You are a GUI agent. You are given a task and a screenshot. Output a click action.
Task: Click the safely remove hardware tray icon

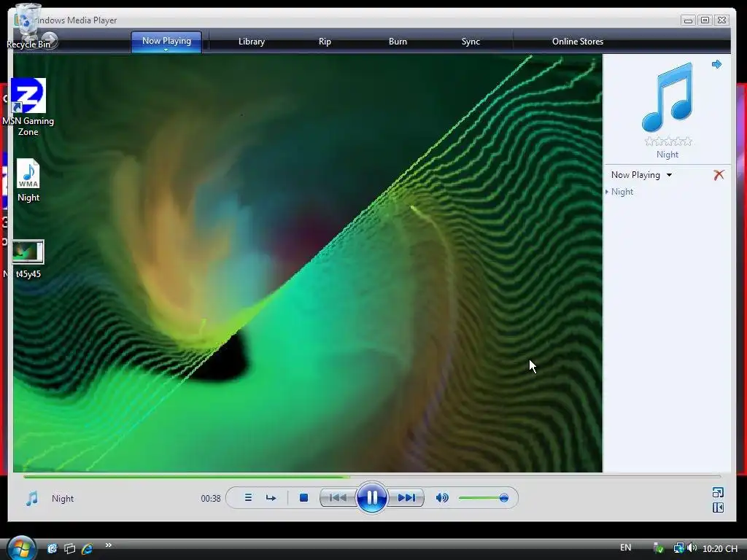659,548
